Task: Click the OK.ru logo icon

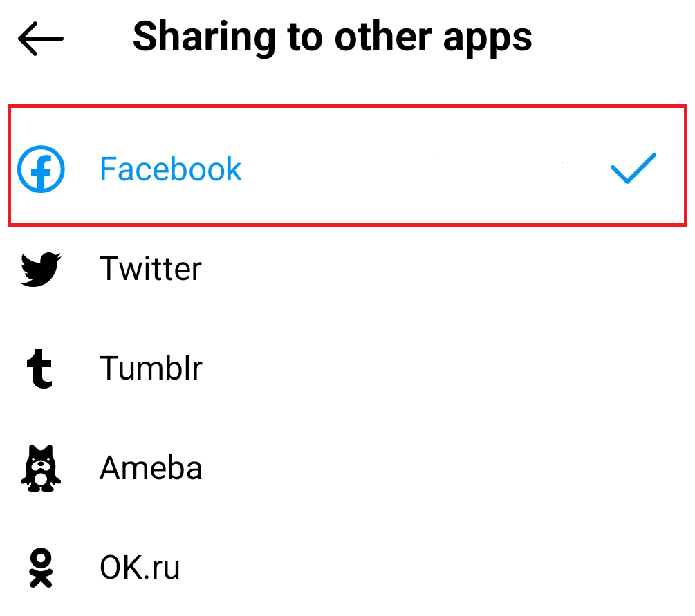Action: coord(41,568)
